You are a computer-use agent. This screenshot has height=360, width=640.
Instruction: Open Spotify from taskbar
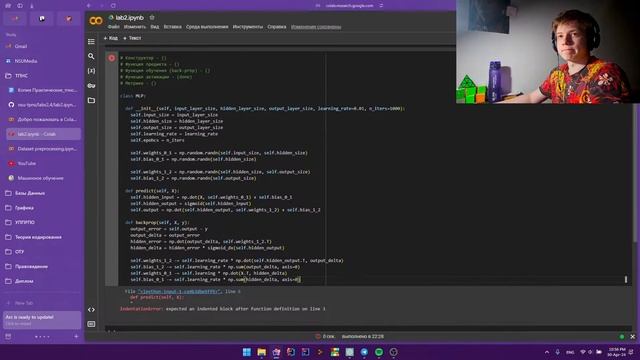click(x=379, y=352)
